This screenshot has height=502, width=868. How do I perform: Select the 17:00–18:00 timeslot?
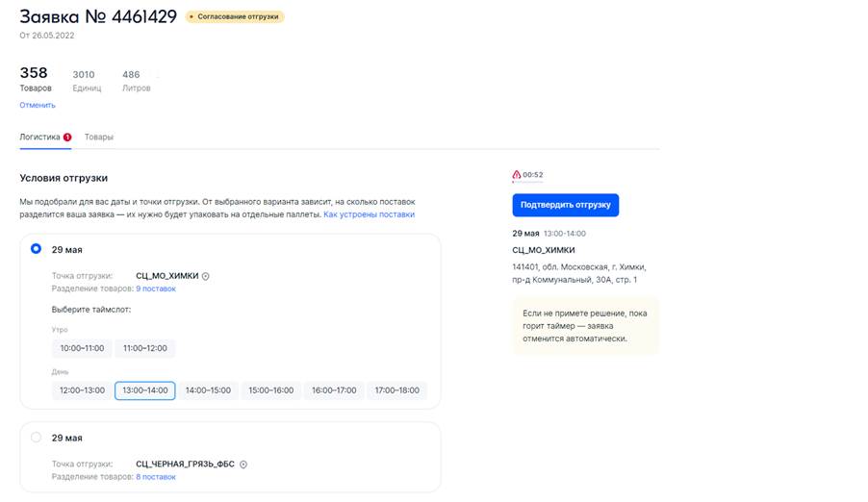(396, 390)
